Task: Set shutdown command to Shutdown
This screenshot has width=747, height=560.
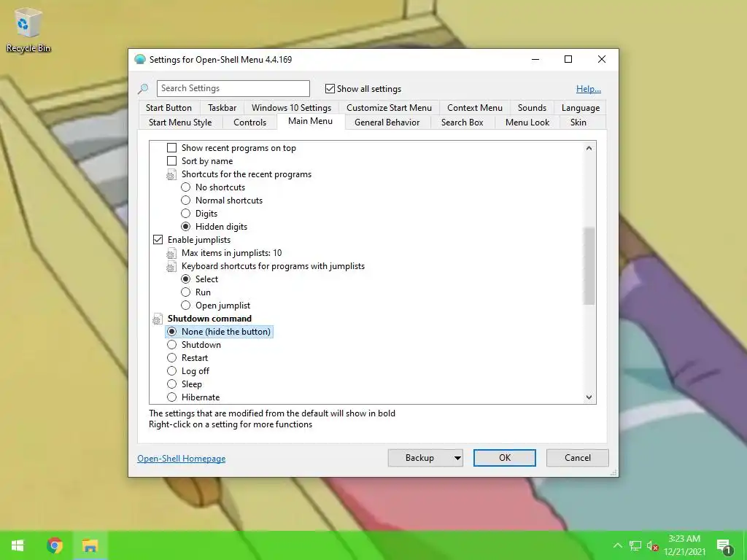Action: (172, 345)
